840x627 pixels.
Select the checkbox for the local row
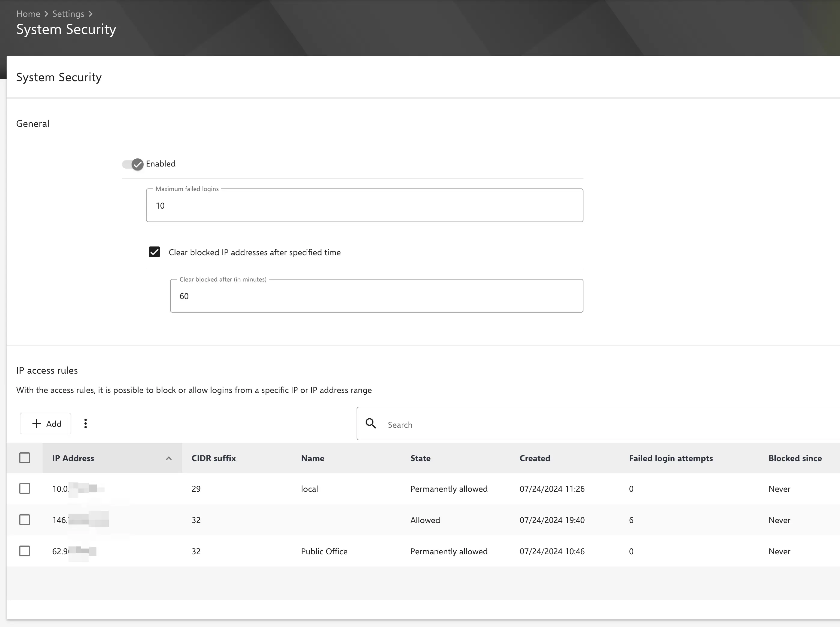pyautogui.click(x=25, y=488)
